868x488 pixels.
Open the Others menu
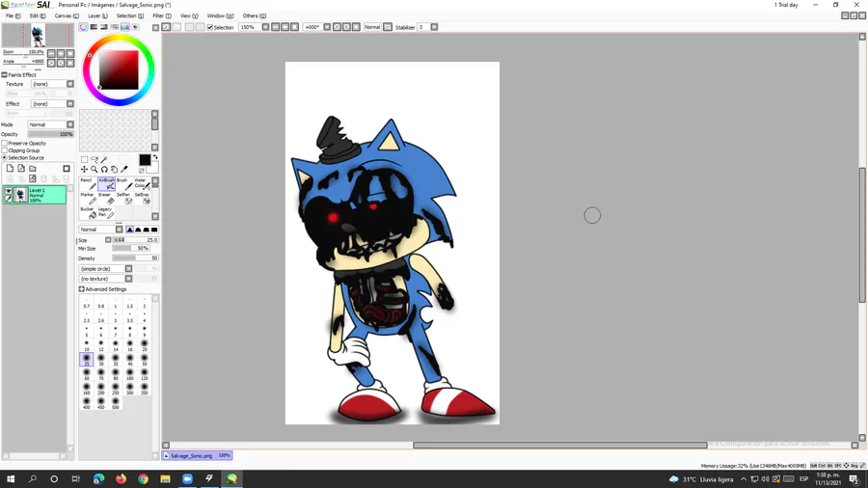pyautogui.click(x=254, y=16)
